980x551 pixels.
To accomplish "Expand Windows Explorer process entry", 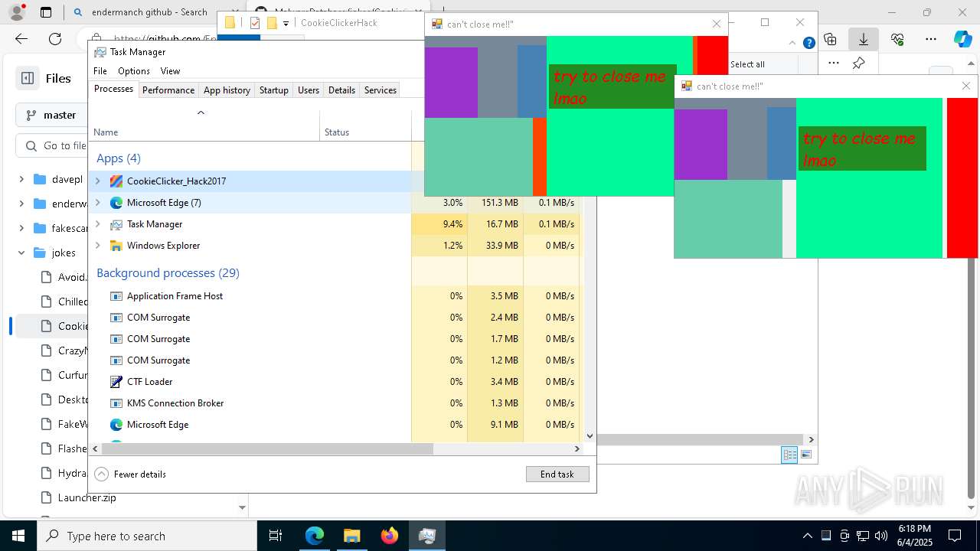I will pyautogui.click(x=97, y=246).
